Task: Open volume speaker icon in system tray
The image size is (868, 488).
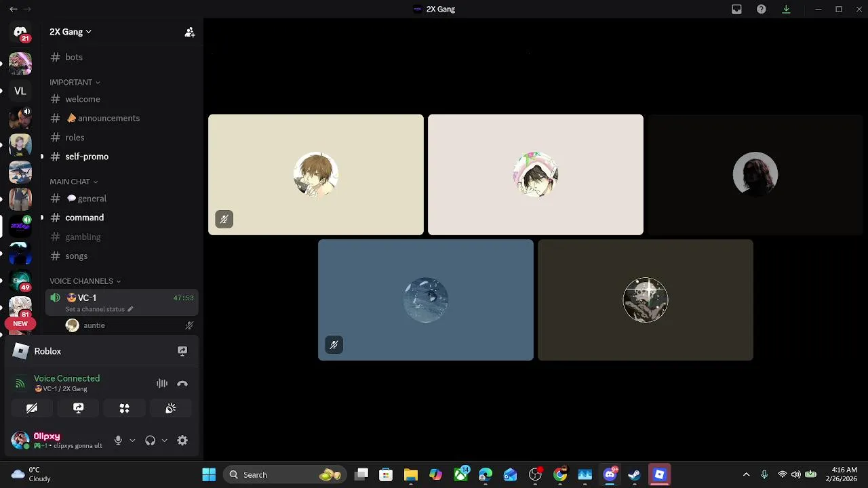Action: coord(796,474)
